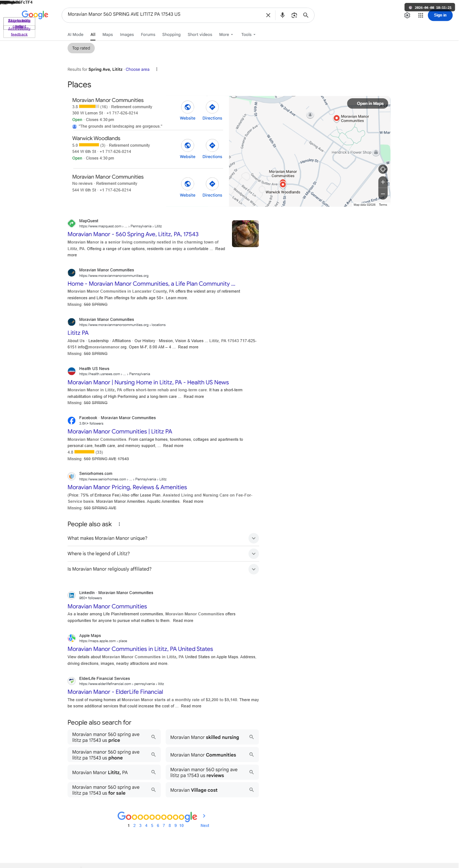This screenshot has height=868, width=464.
Task: Open the MapQuest food thumbnail image
Action: coord(245,234)
